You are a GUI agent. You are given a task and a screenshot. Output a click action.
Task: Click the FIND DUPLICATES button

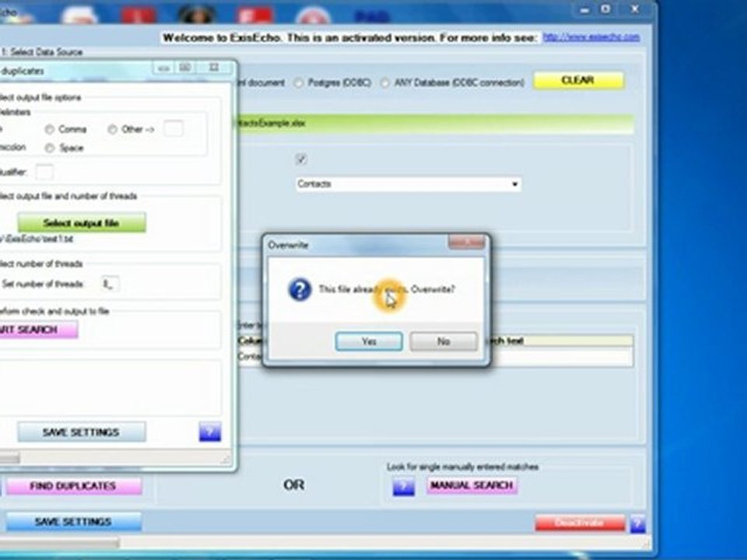pyautogui.click(x=74, y=486)
